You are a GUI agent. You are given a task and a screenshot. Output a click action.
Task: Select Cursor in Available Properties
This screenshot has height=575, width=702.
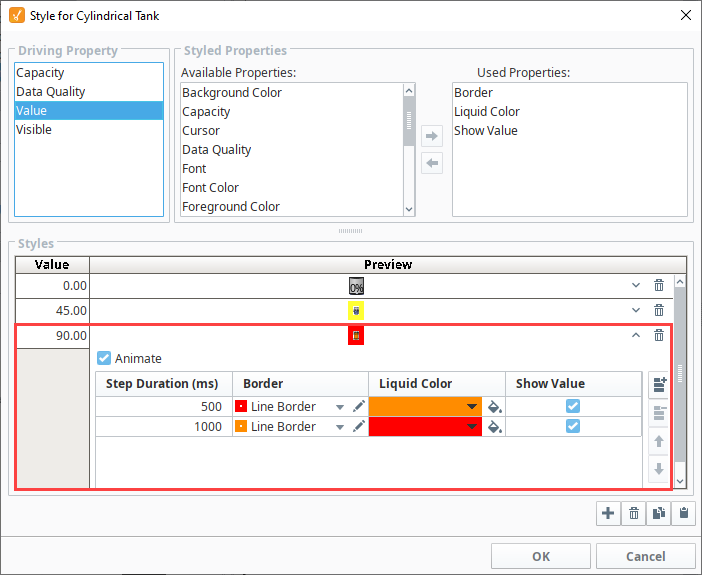(x=292, y=131)
